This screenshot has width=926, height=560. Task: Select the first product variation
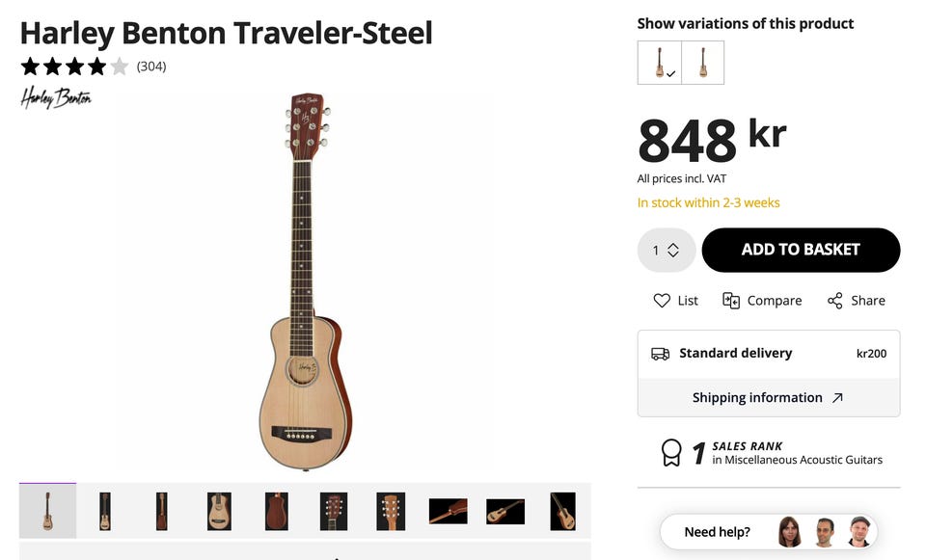[x=660, y=63]
